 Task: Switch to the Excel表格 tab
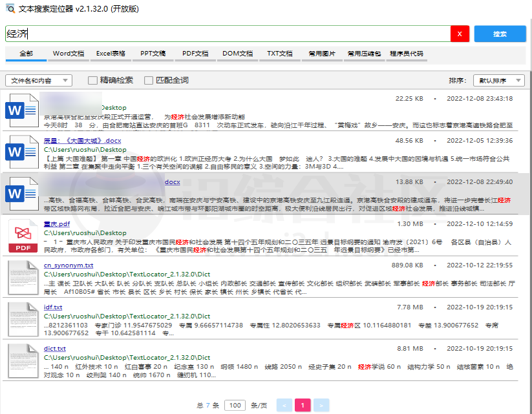click(111, 54)
